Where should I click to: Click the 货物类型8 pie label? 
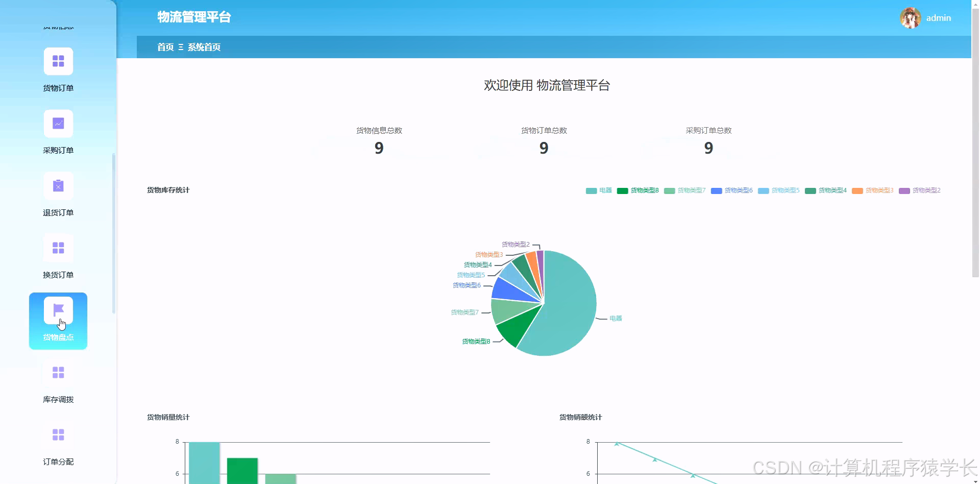pos(476,341)
